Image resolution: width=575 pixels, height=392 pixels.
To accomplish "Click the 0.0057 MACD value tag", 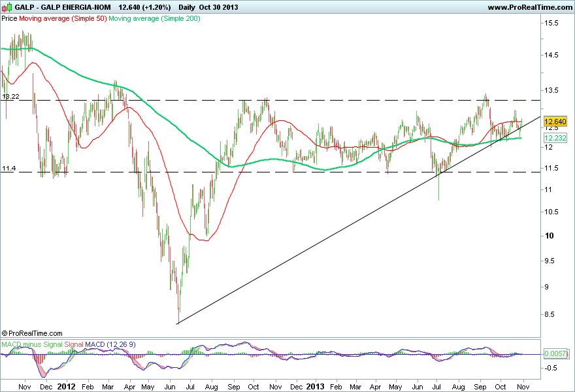I will pyautogui.click(x=555, y=353).
